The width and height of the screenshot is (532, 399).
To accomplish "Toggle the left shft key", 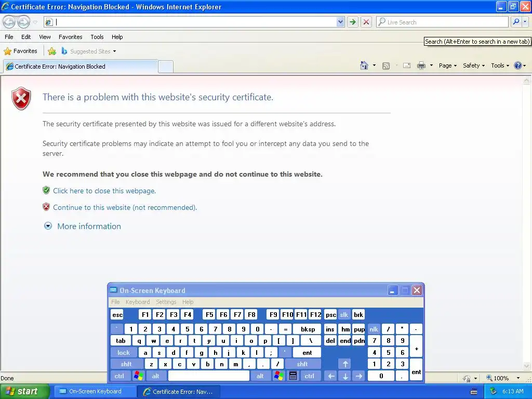I will [126, 364].
